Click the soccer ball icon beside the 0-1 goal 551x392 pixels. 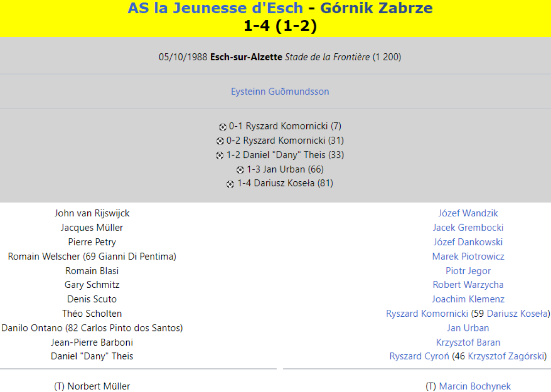tap(223, 127)
